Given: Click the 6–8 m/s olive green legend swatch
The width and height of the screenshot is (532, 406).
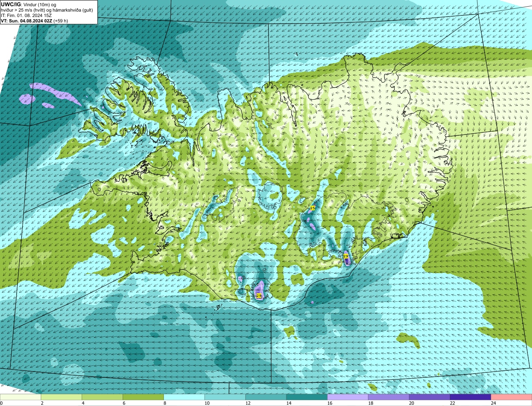Looking at the screenshot, I should 143,397.
